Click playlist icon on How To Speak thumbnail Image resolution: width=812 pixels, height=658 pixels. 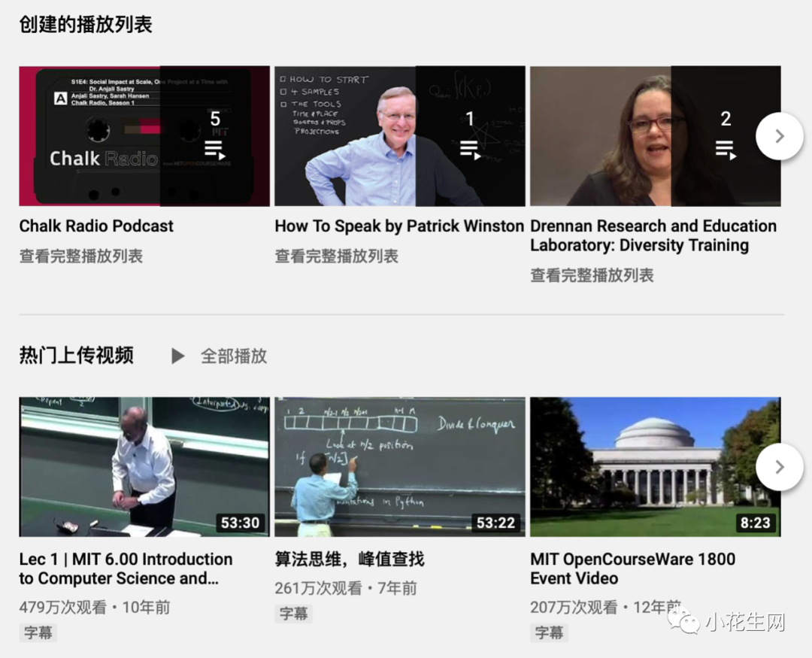point(470,150)
